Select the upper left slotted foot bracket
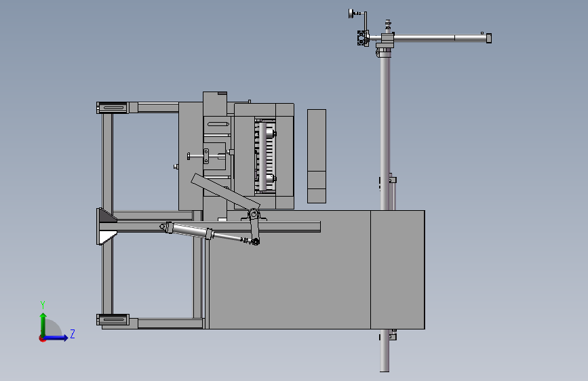This screenshot has height=381, width=588. tap(113, 108)
